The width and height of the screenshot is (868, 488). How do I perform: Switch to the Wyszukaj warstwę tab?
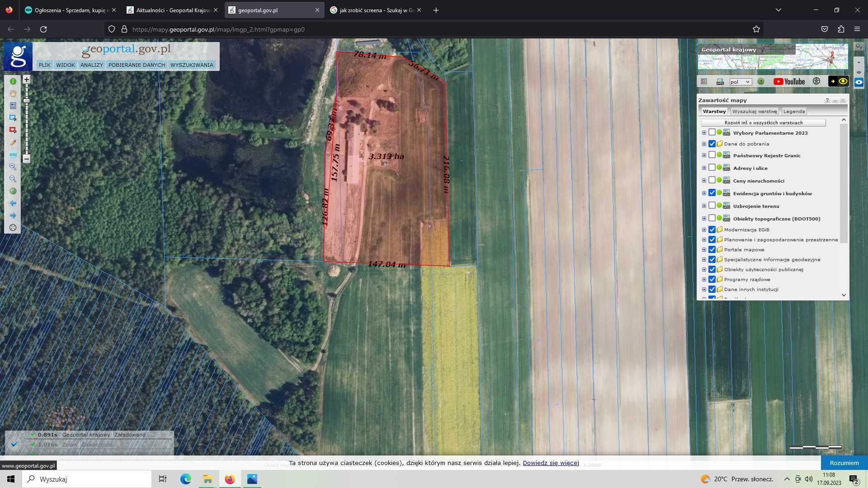755,111
